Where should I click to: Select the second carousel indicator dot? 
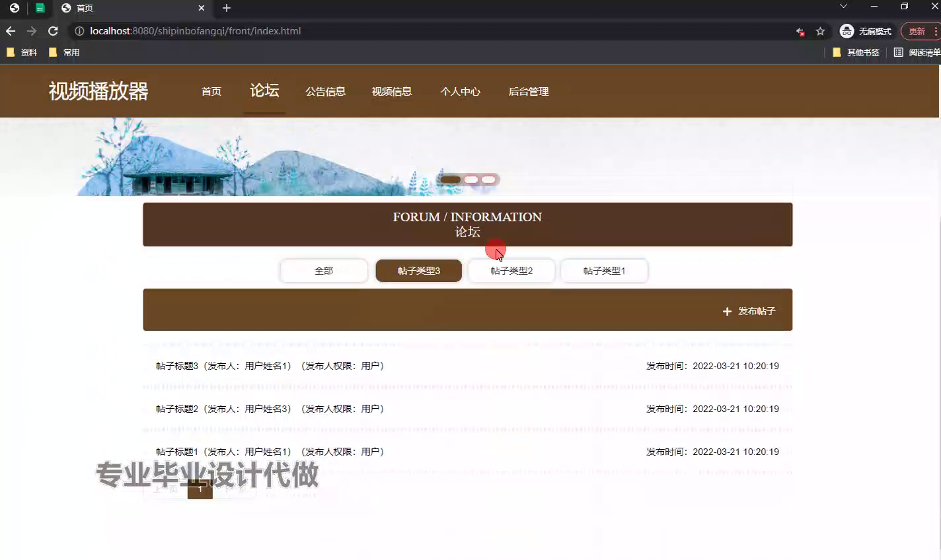pyautogui.click(x=471, y=180)
